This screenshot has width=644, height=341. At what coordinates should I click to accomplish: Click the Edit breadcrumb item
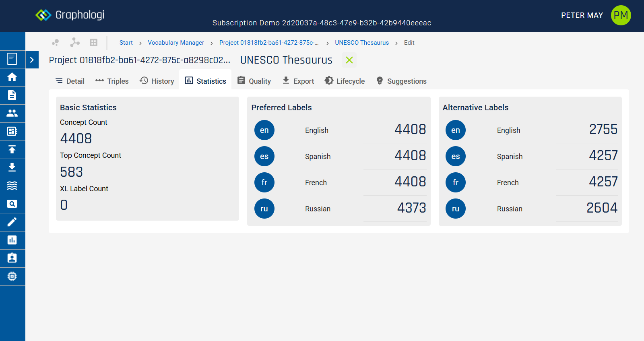[409, 43]
